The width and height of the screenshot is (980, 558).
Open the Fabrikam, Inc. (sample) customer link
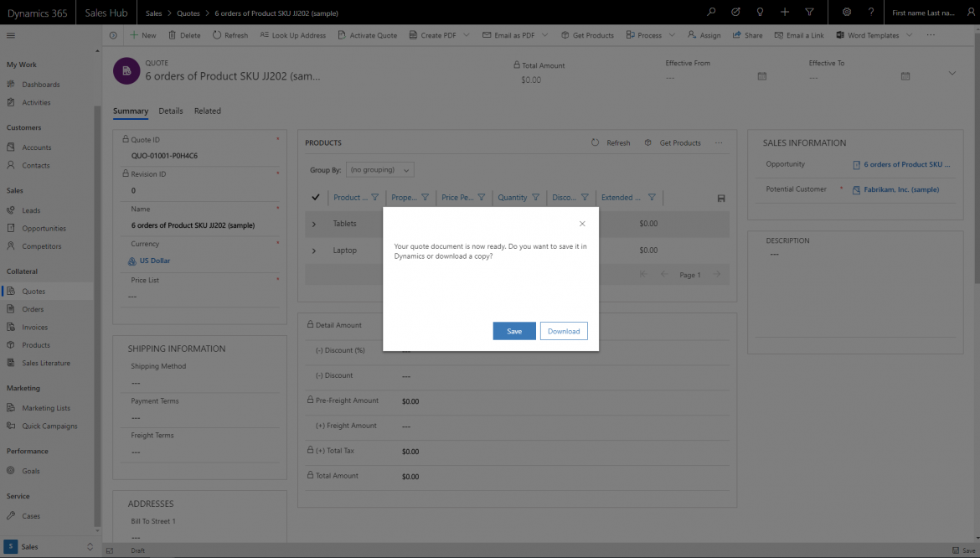pos(900,190)
